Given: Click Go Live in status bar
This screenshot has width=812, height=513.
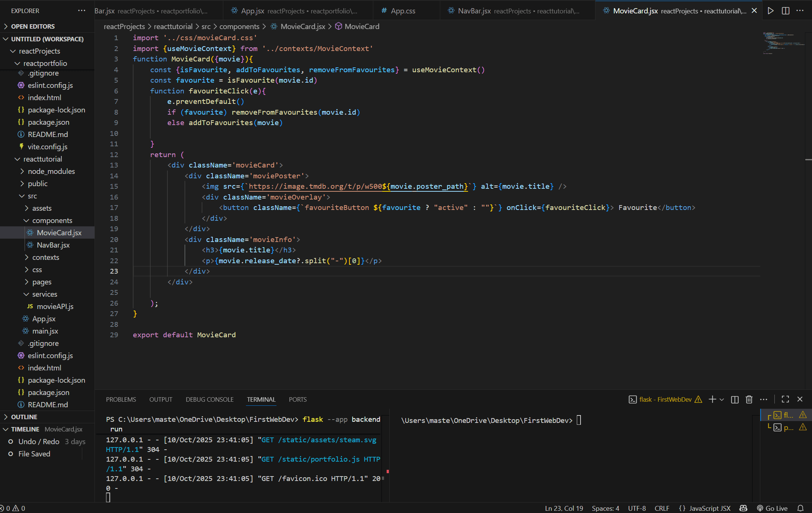Looking at the screenshot, I should (x=772, y=508).
